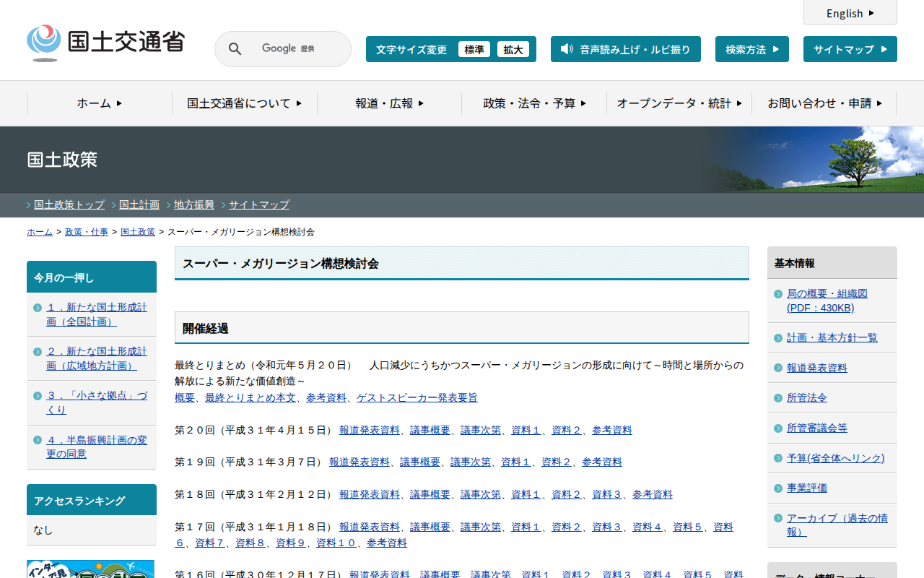The image size is (924, 578).
Task: Click the tree landscape banner image
Action: 816,160
